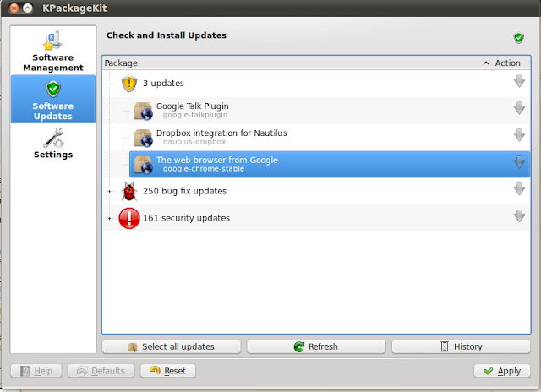Apply the selected updates

click(x=502, y=371)
